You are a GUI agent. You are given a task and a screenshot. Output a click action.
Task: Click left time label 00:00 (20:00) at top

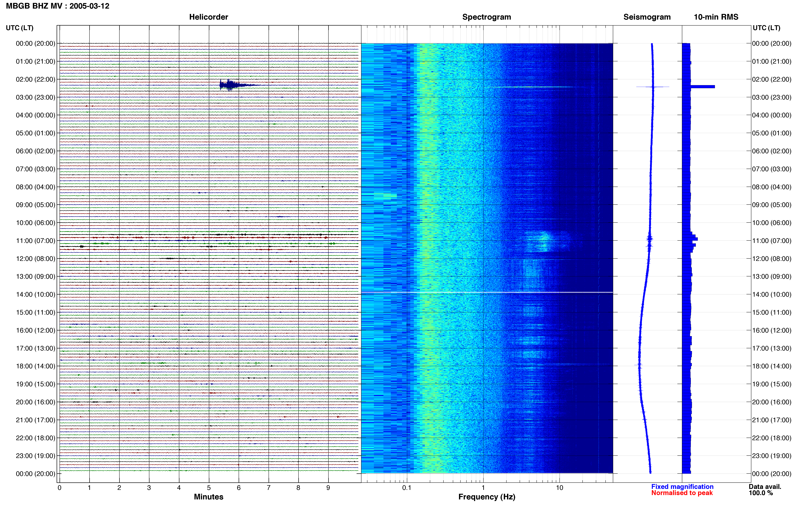[x=36, y=44]
